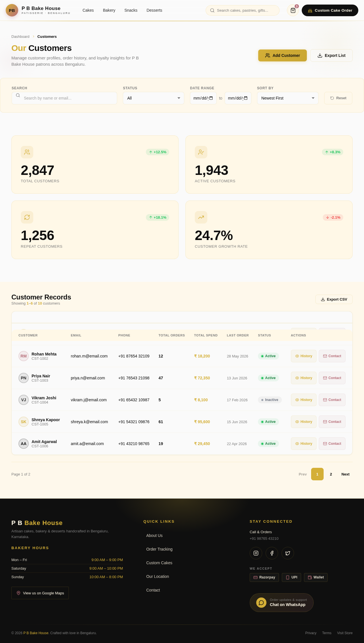Open Snacks navigation menu
The height and width of the screenshot is (643, 364).
pos(131,10)
